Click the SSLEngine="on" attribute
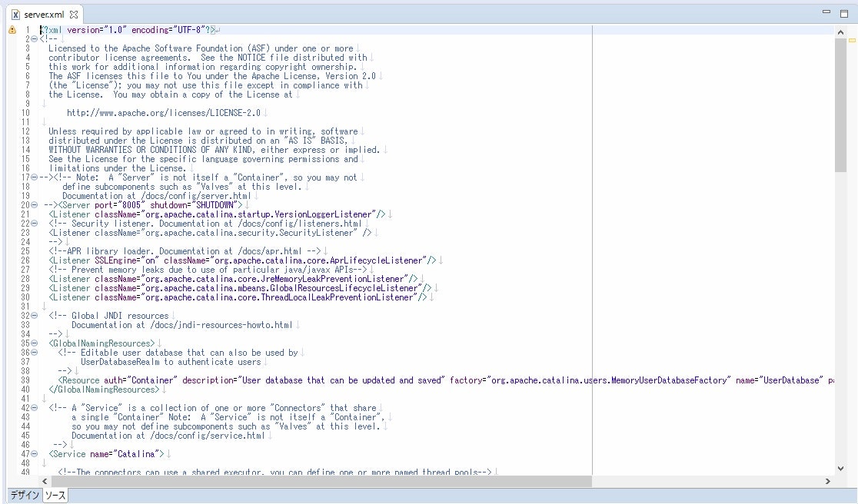 pyautogui.click(x=126, y=260)
